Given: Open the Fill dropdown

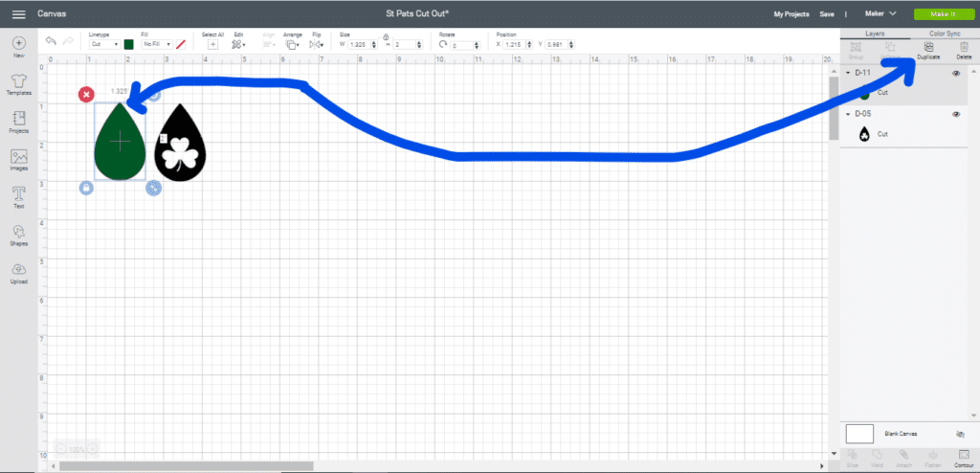Looking at the screenshot, I should click(x=156, y=44).
